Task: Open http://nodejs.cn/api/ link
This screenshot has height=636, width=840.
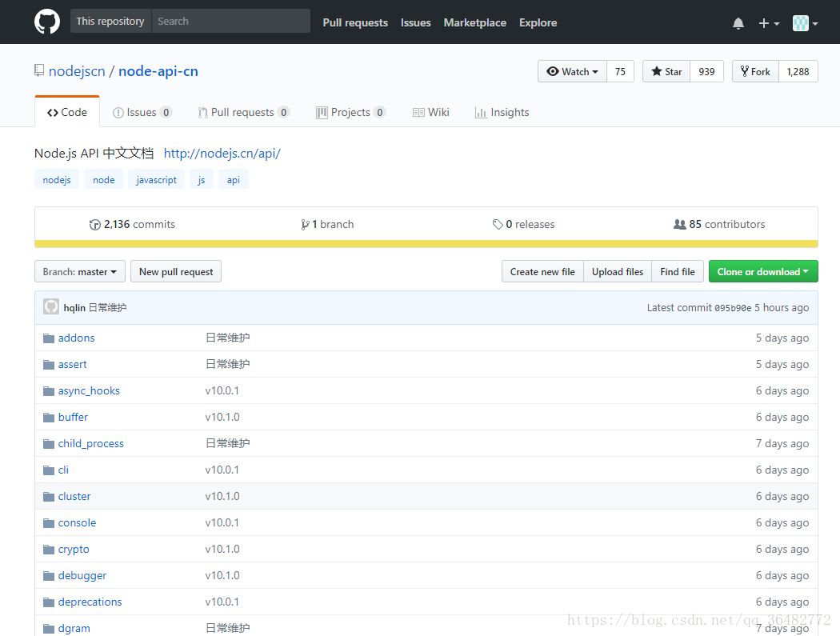Action: point(222,154)
